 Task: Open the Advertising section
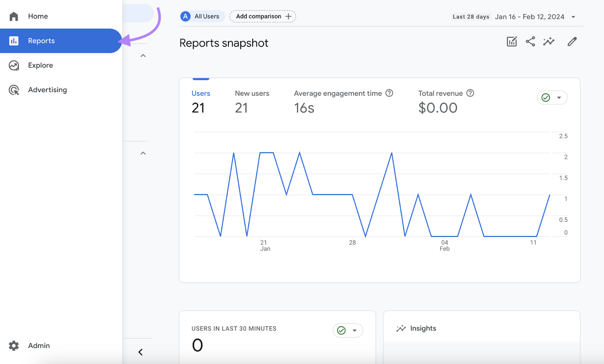tap(47, 90)
